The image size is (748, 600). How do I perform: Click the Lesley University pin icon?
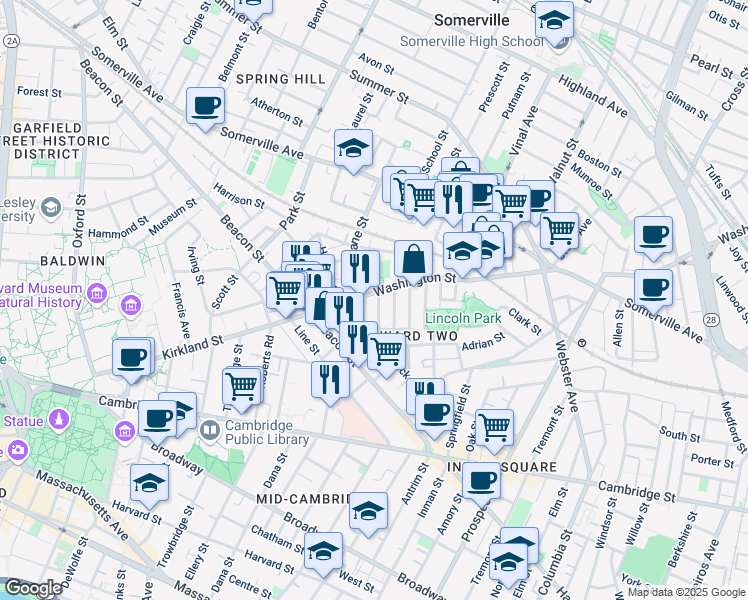pyautogui.click(x=51, y=208)
